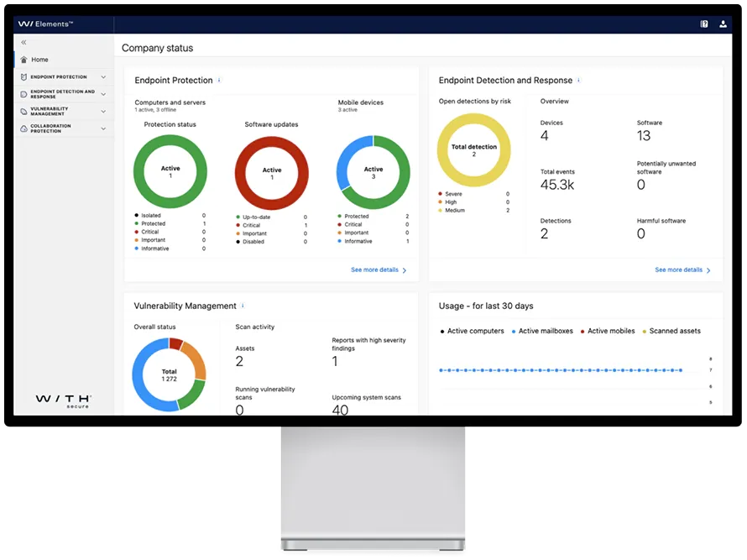
Task: Expand the Collaboration Protection sidebar section
Action: [103, 128]
